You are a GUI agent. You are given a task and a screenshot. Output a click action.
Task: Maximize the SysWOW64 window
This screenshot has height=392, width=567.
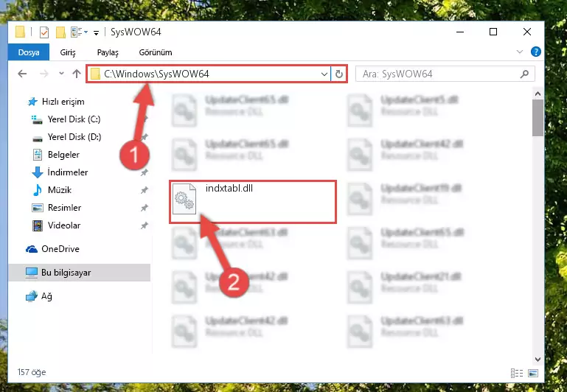click(493, 32)
